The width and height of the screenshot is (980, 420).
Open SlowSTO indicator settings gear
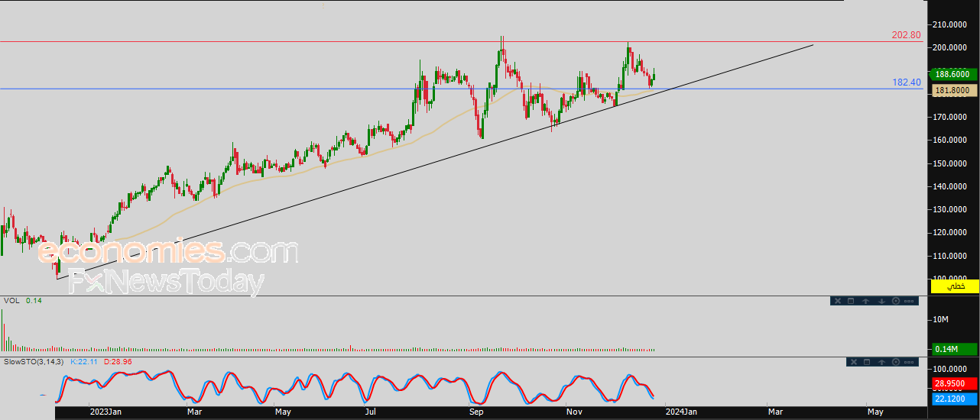click(896, 362)
